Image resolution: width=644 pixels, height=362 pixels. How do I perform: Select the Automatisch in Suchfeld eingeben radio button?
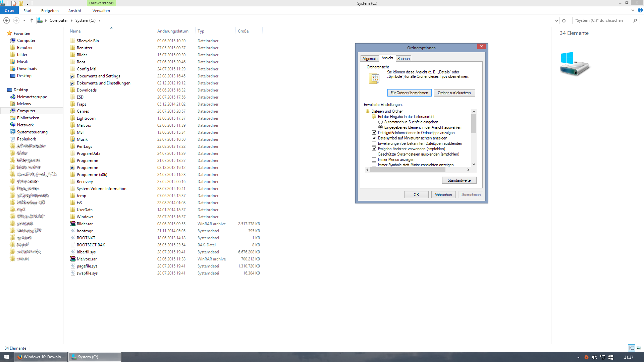pyautogui.click(x=380, y=122)
